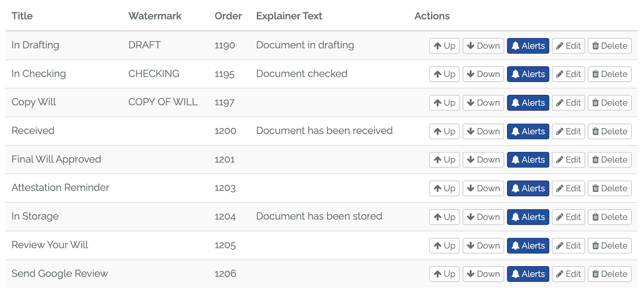644x298 pixels.
Task: Move Review Your Will down
Action: pos(483,245)
